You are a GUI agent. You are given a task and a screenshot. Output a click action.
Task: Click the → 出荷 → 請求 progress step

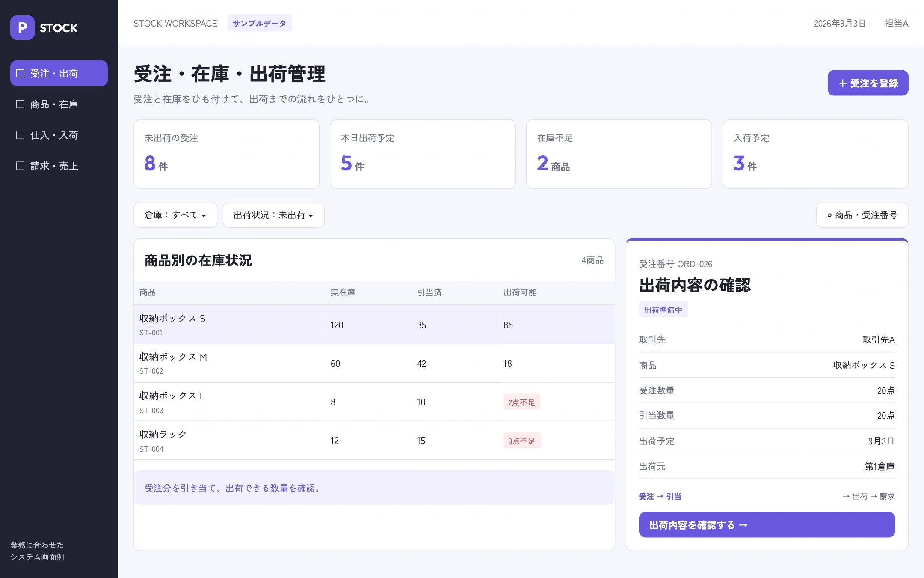pos(868,496)
